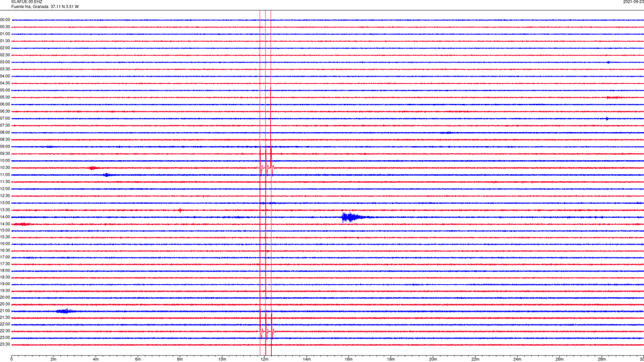The image size is (644, 362).
Task: Select the 14:00 trace time label
Action: point(5,217)
